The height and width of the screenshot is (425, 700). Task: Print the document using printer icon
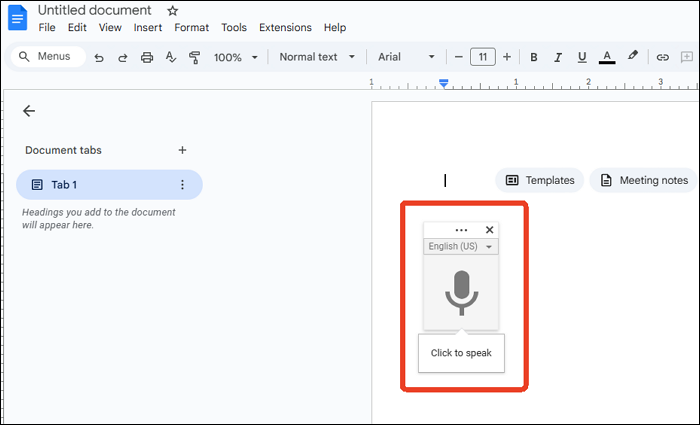147,57
